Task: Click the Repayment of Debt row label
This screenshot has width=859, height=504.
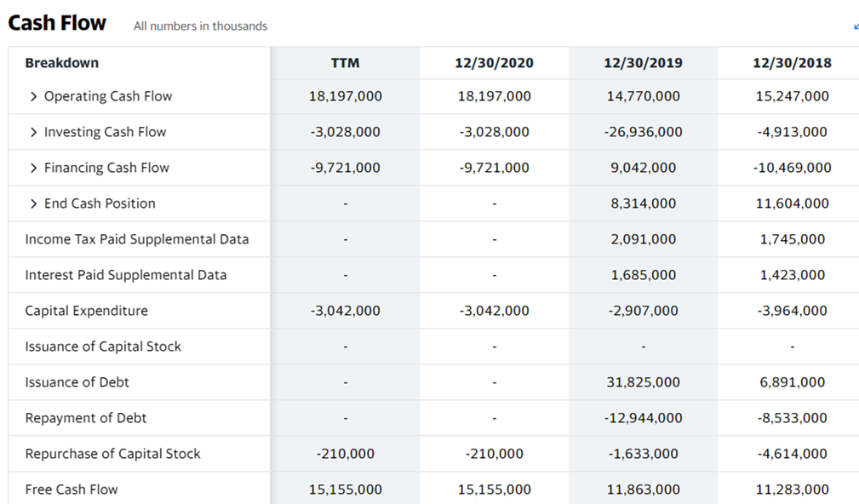Action: coord(86,418)
